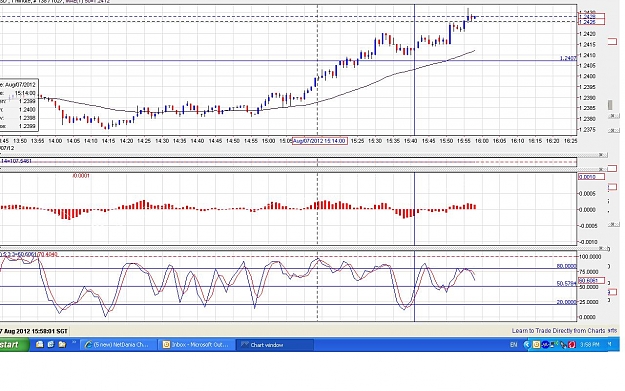Click the Aug/07/2012 date in the data tooltip
This screenshot has height=391, width=625.
[20, 85]
